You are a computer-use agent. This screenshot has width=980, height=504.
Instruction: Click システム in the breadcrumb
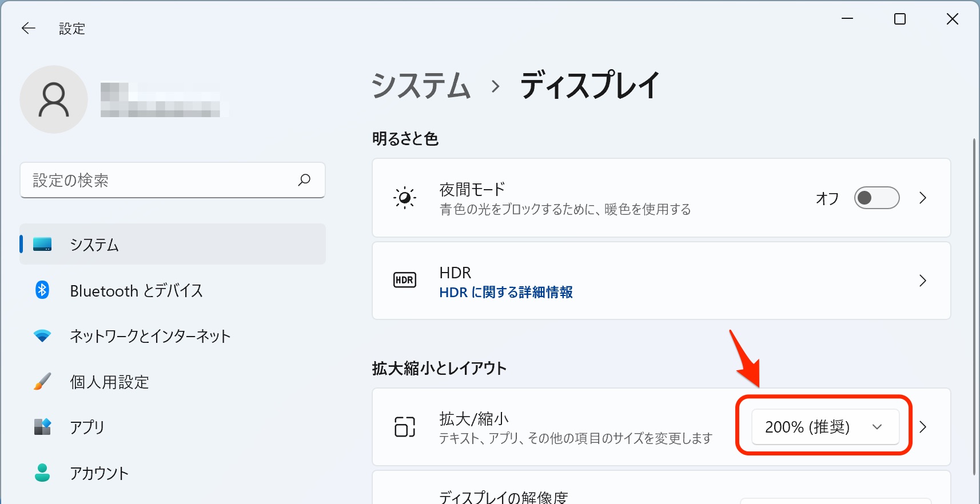pyautogui.click(x=421, y=86)
